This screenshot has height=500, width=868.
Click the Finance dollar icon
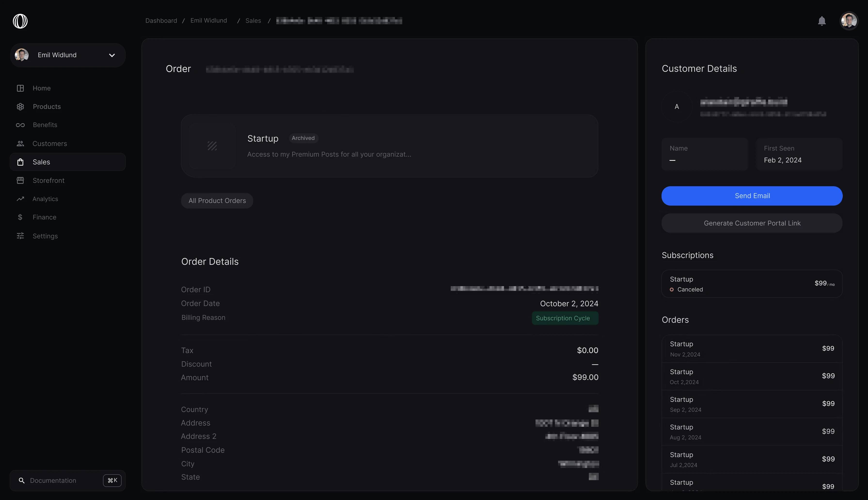pos(20,217)
